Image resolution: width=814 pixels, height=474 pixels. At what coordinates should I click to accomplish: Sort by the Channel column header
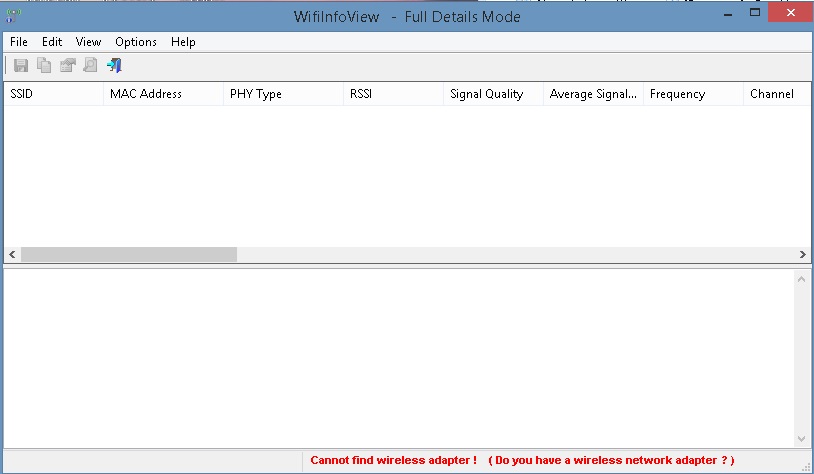[777, 94]
